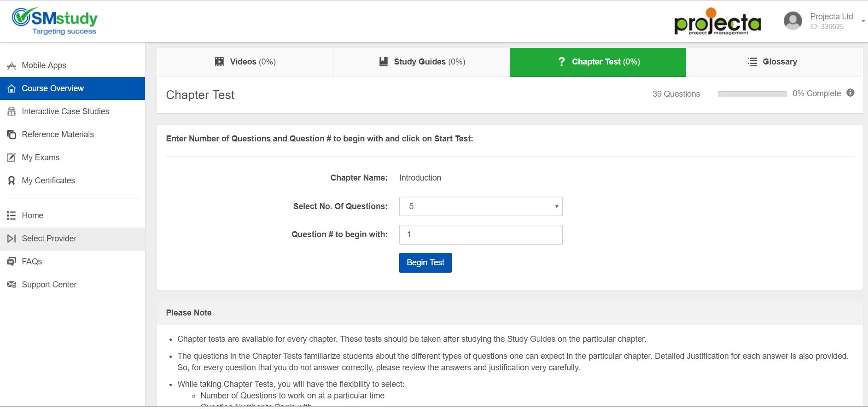Click the chapter test progress bar
The width and height of the screenshot is (868, 409).
pos(752,94)
